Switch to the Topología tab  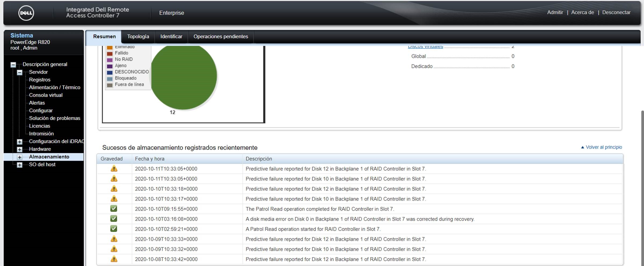click(x=138, y=36)
